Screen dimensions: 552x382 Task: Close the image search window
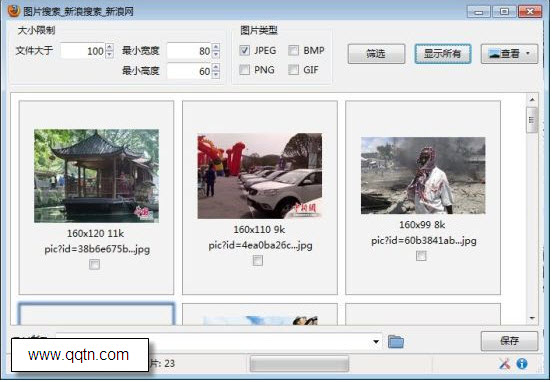point(530,12)
